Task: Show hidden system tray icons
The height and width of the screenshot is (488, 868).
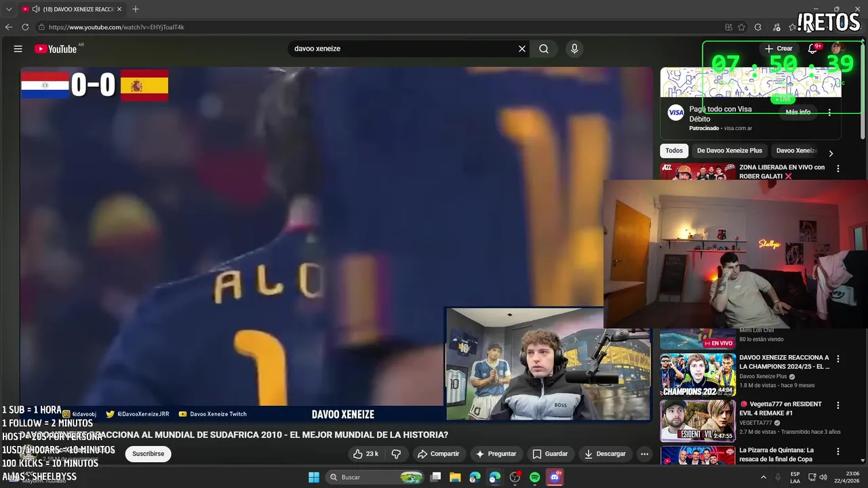Action: (x=764, y=477)
